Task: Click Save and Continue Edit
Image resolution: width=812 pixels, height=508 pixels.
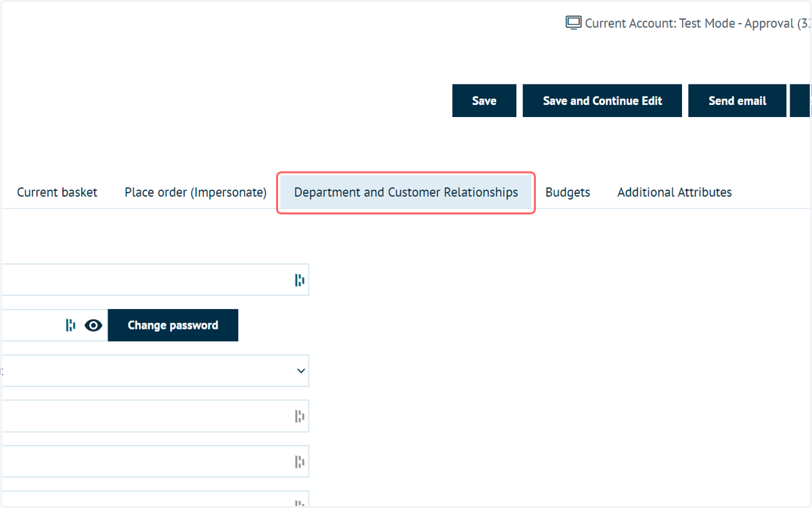Action: (x=602, y=101)
